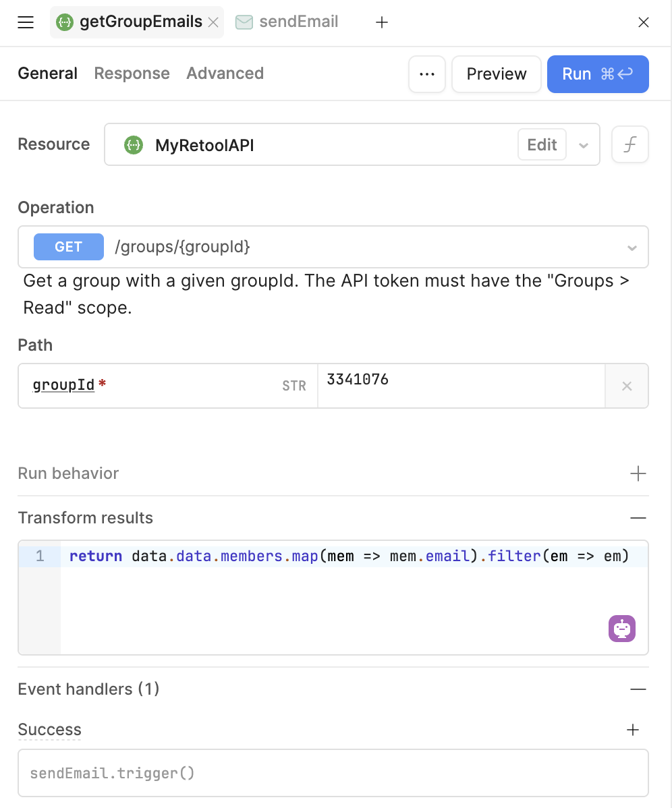The height and width of the screenshot is (808, 672).
Task: Run the query
Action: 597,74
